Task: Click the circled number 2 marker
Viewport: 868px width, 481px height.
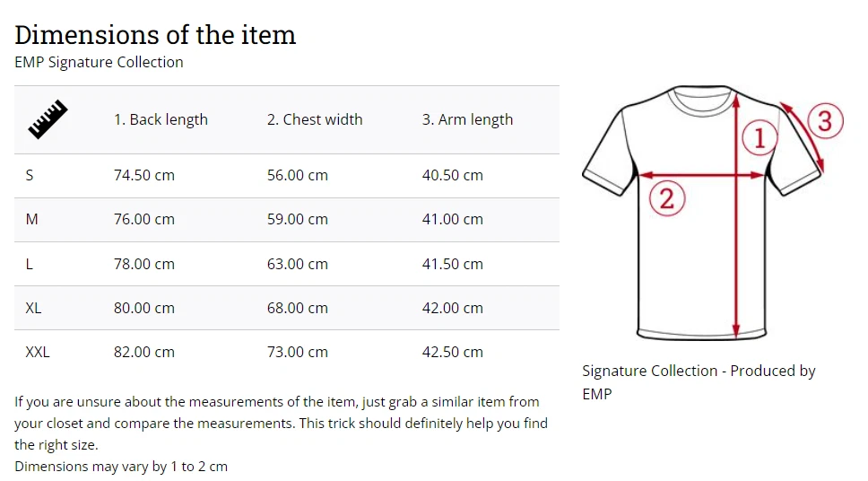Action: pos(666,198)
